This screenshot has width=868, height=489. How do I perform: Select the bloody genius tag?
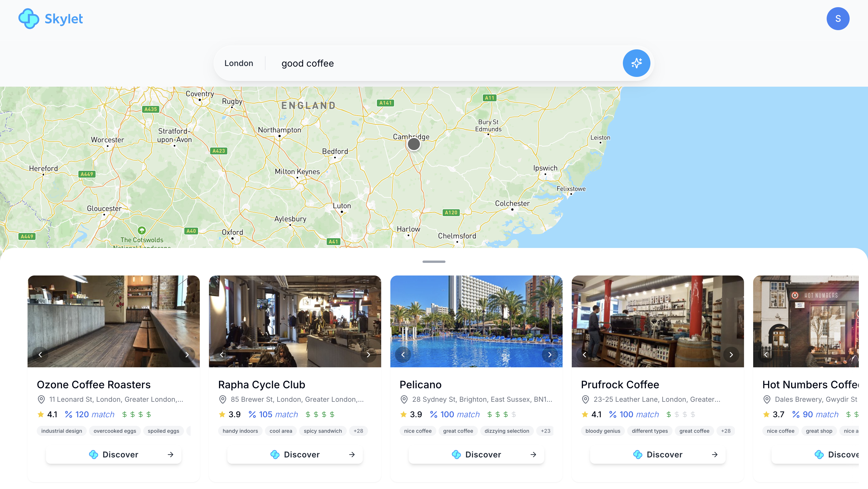(x=603, y=431)
